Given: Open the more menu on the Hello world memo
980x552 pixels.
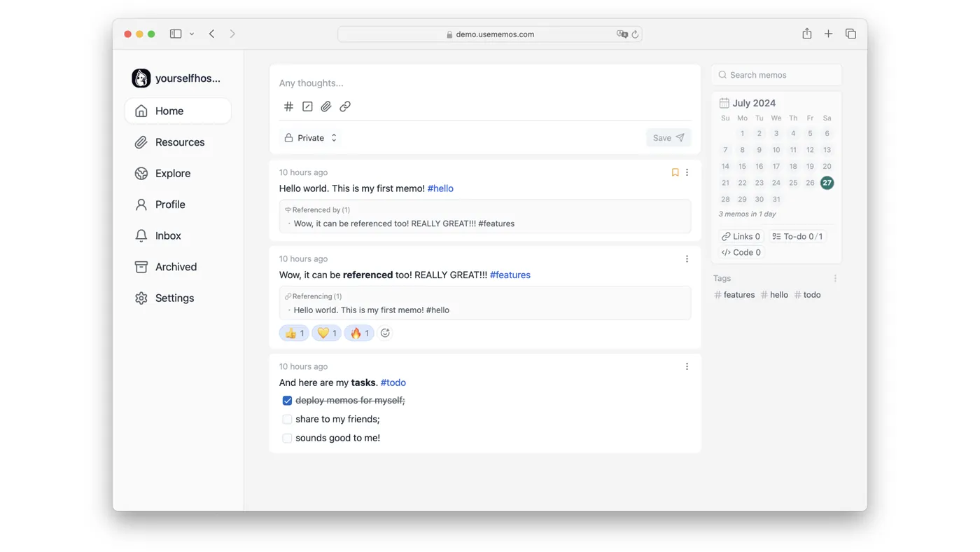Looking at the screenshot, I should coord(687,172).
